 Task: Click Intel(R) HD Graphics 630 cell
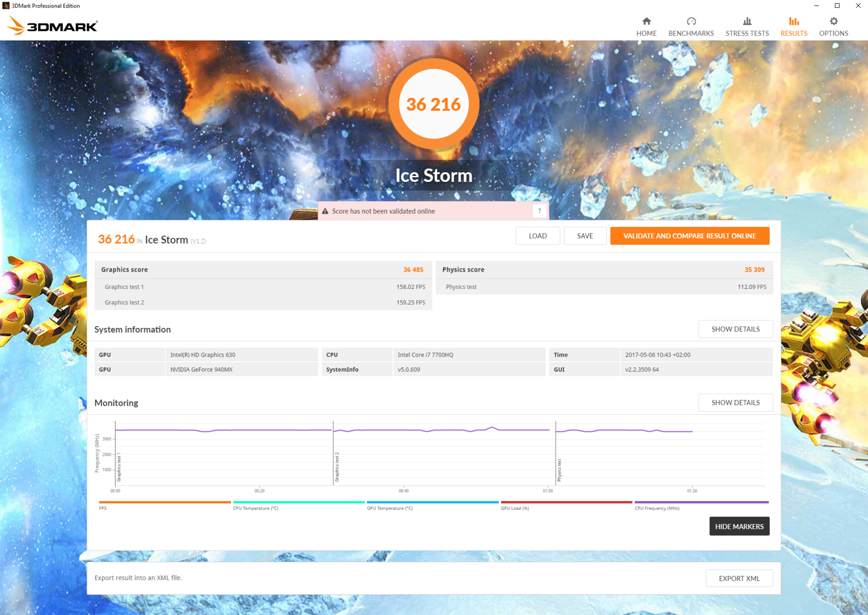point(242,355)
